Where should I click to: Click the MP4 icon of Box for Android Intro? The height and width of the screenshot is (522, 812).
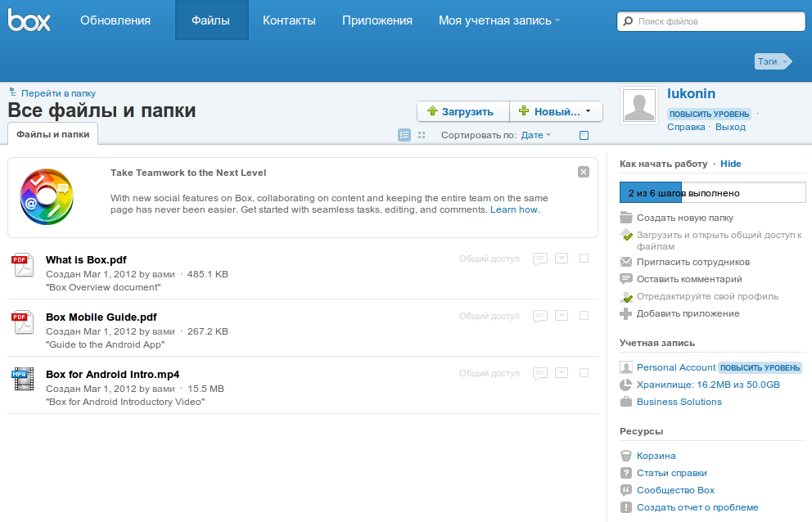point(23,379)
